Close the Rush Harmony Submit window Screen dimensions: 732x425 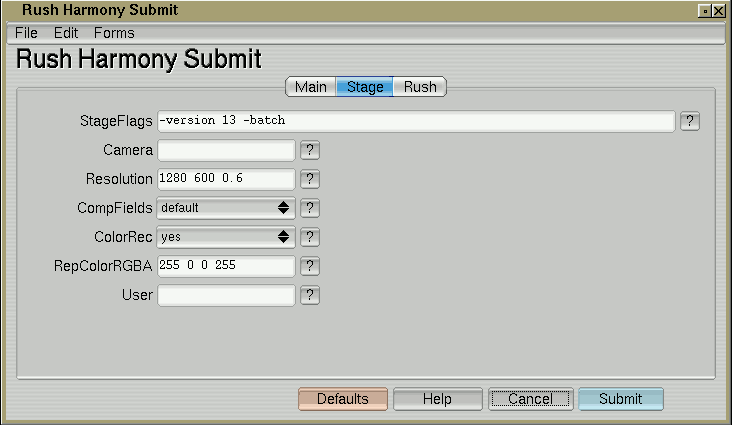718,11
